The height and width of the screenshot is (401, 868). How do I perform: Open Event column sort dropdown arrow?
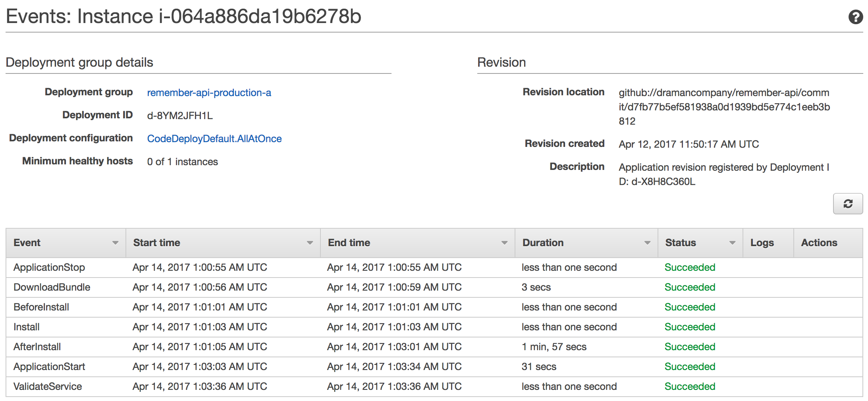tap(115, 243)
